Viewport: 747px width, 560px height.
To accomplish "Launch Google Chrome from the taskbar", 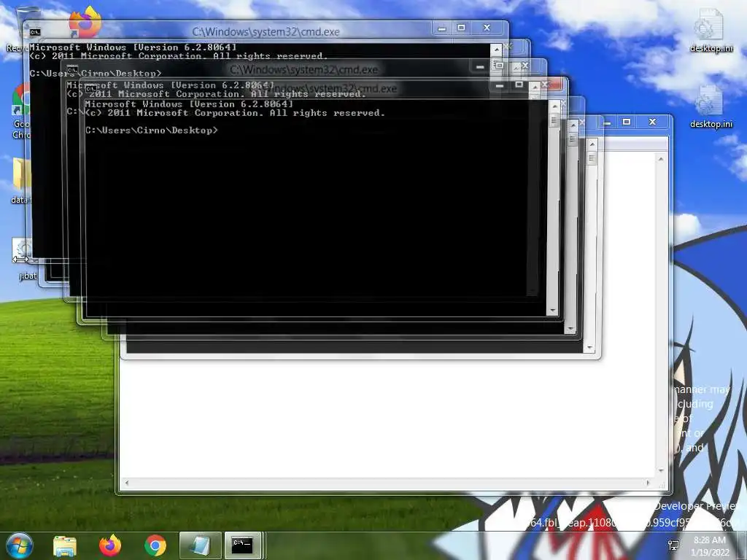I will point(155,545).
